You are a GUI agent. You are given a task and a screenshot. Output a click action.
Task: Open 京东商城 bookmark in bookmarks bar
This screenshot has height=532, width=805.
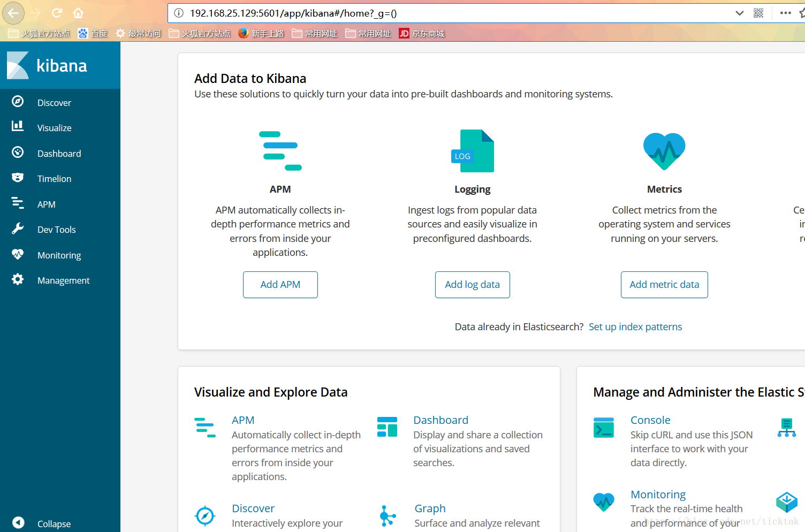(422, 33)
